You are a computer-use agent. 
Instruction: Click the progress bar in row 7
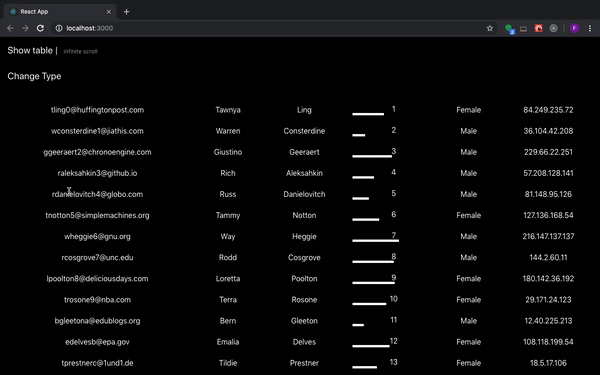coord(375,241)
